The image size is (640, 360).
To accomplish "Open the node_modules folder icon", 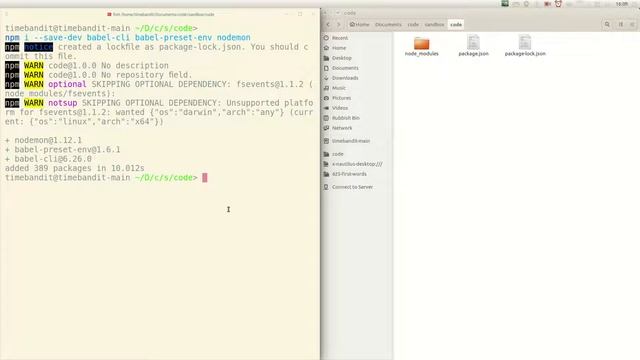I will tap(422, 43).
